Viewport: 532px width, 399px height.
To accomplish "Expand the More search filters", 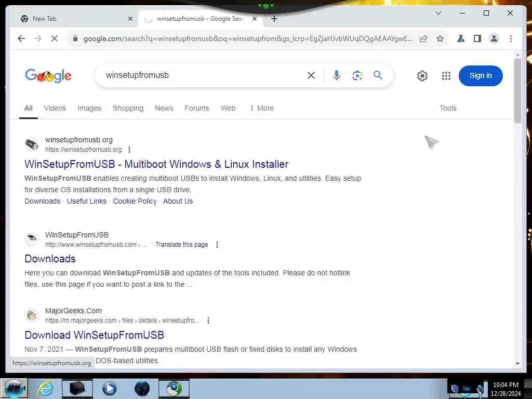I will click(262, 108).
